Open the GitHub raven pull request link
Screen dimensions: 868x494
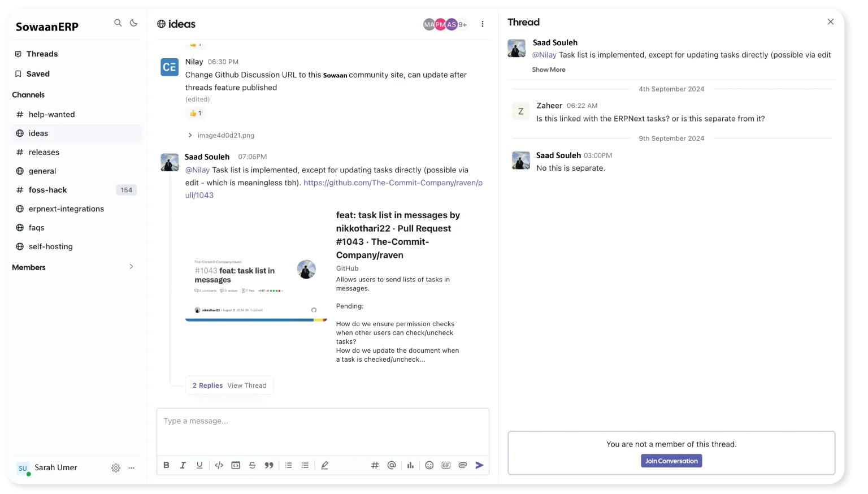coord(334,189)
